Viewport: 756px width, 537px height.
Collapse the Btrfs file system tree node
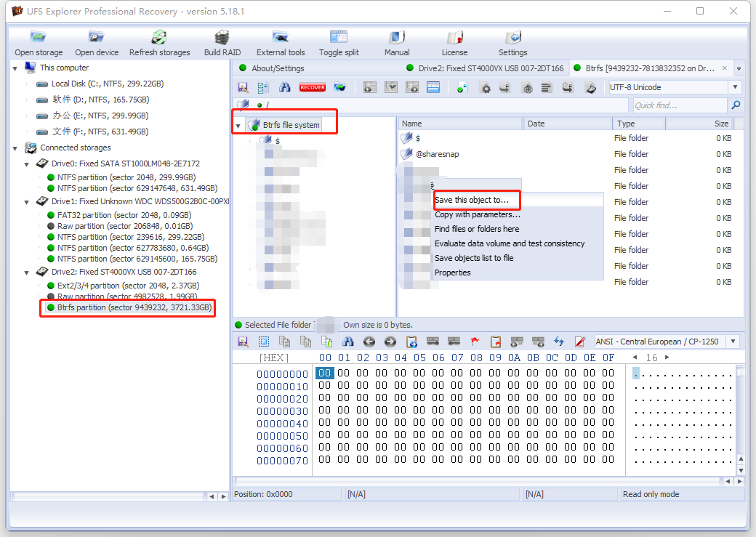click(238, 126)
